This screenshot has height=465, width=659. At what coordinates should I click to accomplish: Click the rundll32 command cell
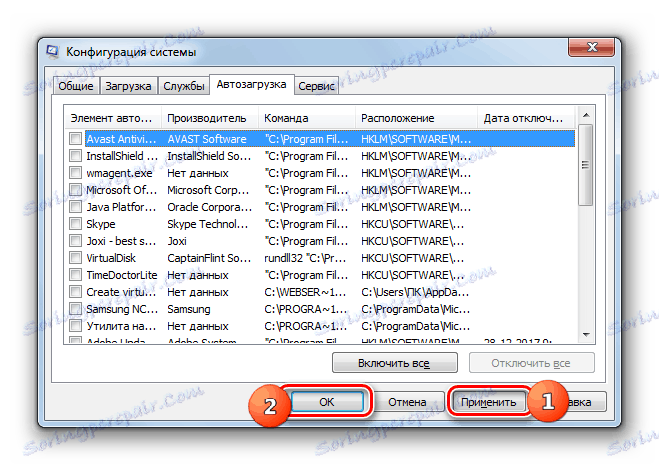coord(305,258)
